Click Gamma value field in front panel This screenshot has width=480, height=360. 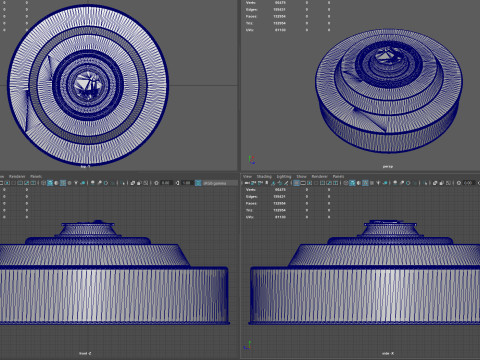click(187, 183)
